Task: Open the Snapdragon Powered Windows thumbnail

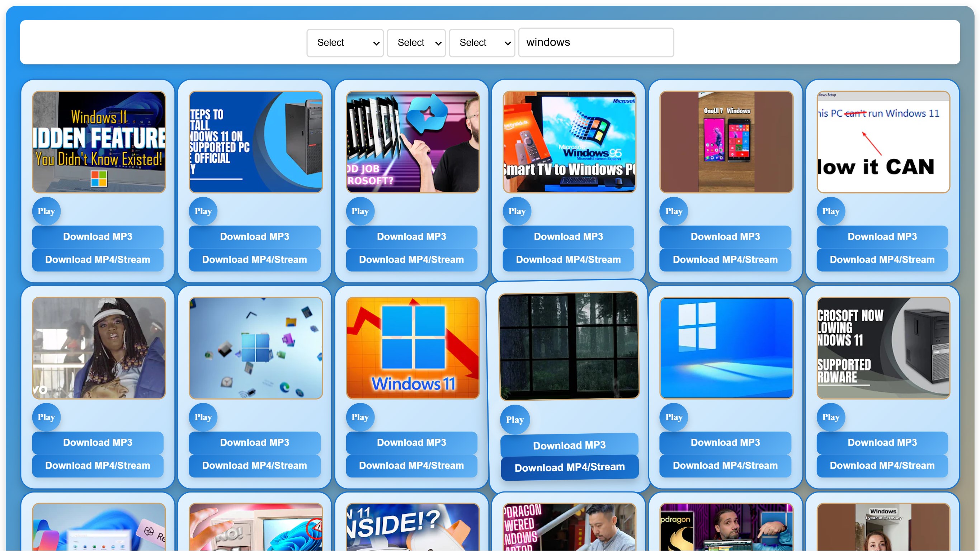Action: pyautogui.click(x=569, y=527)
